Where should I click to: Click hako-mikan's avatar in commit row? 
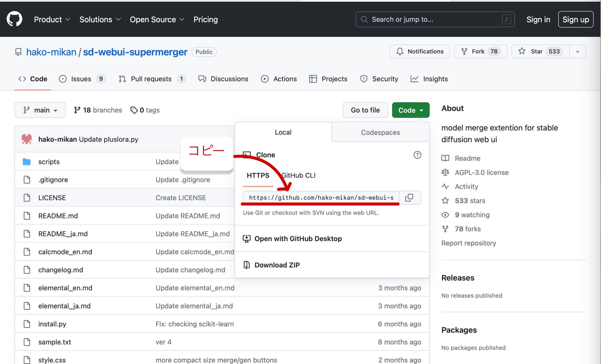click(x=27, y=139)
